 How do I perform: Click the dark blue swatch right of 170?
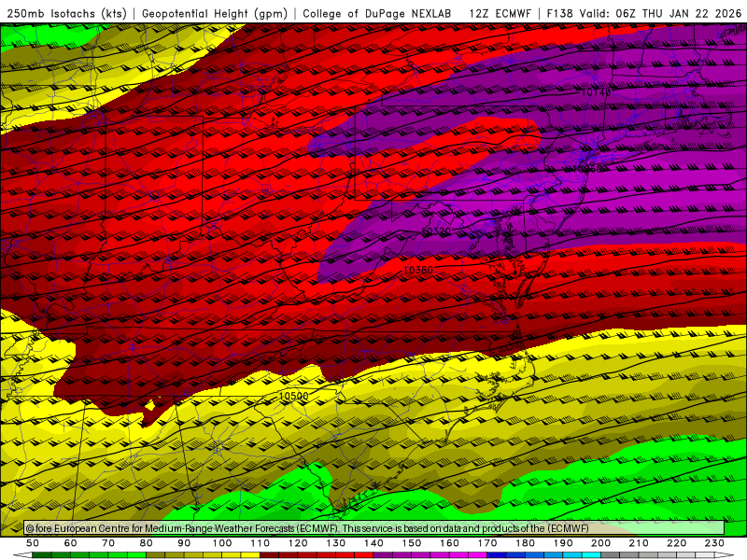(x=497, y=555)
